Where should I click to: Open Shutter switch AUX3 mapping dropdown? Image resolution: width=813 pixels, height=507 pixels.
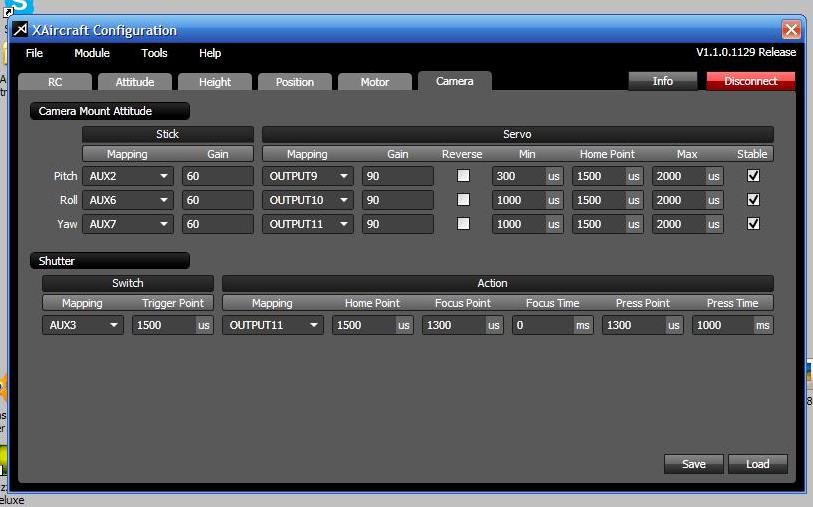(82, 325)
